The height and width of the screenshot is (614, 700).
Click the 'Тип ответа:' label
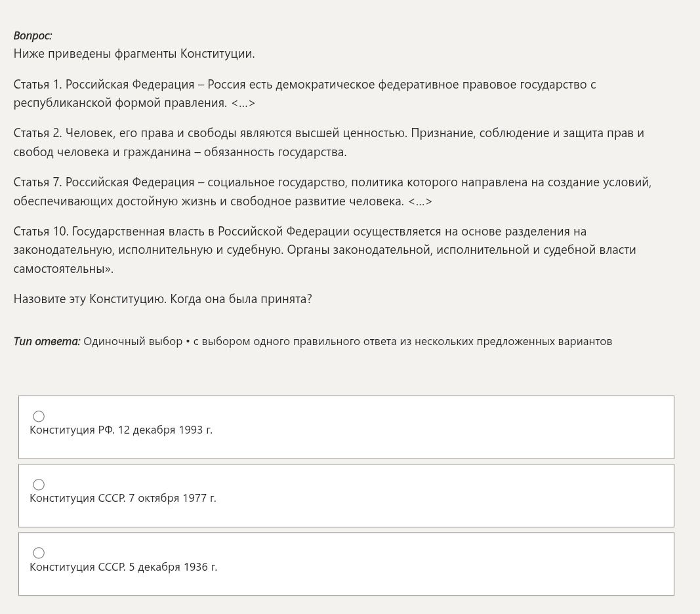click(47, 342)
